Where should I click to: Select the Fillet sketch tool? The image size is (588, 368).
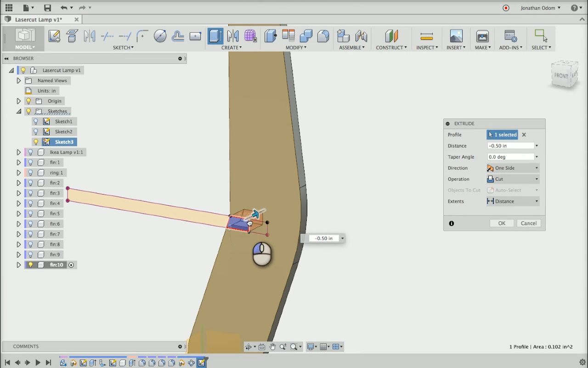[x=142, y=36]
